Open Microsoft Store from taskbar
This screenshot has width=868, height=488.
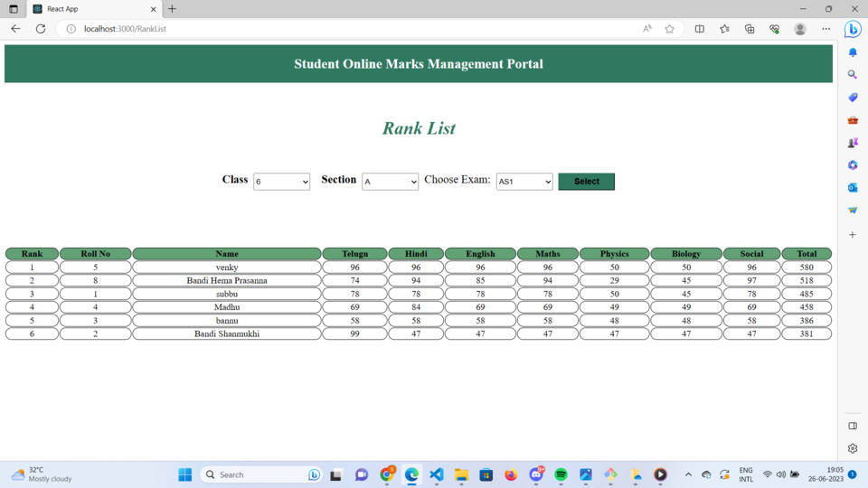click(x=486, y=474)
